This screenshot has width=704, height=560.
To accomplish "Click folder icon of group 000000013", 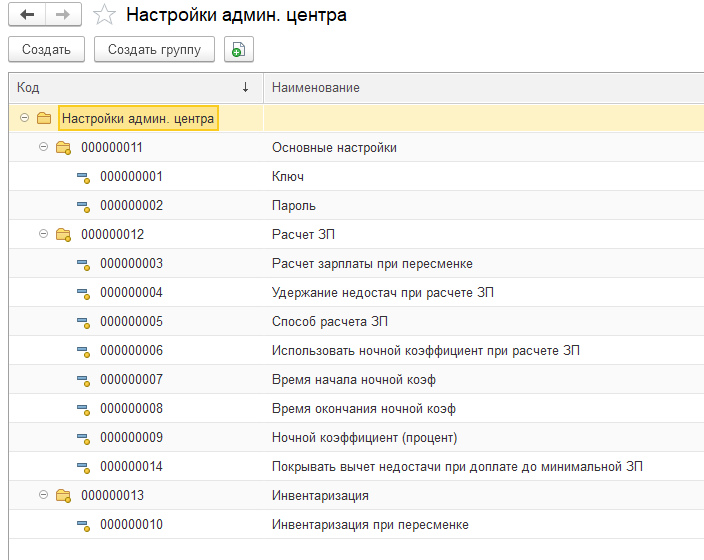I will (x=63, y=496).
